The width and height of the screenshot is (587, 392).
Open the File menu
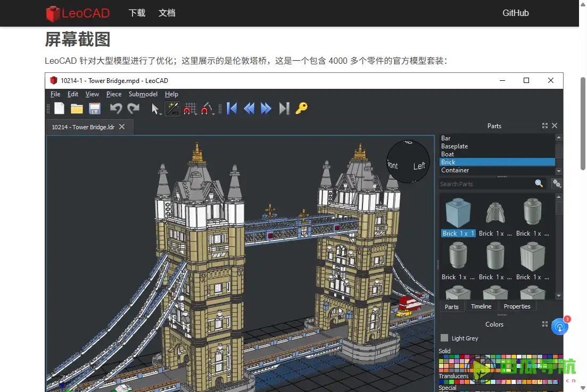click(55, 94)
